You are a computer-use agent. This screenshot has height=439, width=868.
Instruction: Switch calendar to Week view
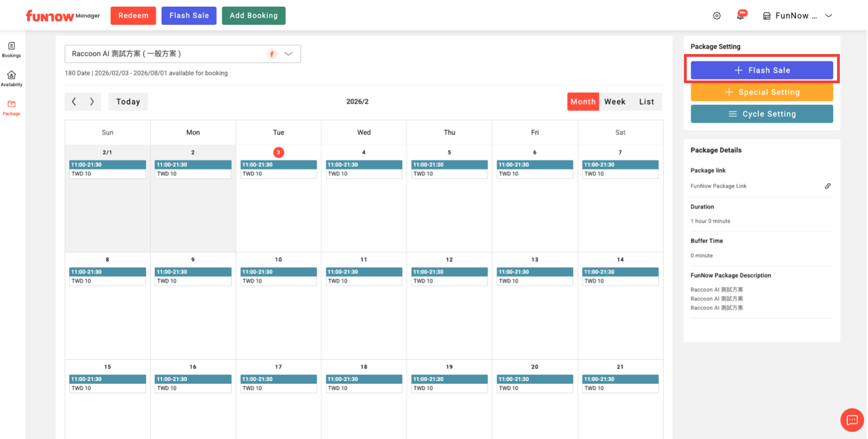click(615, 102)
